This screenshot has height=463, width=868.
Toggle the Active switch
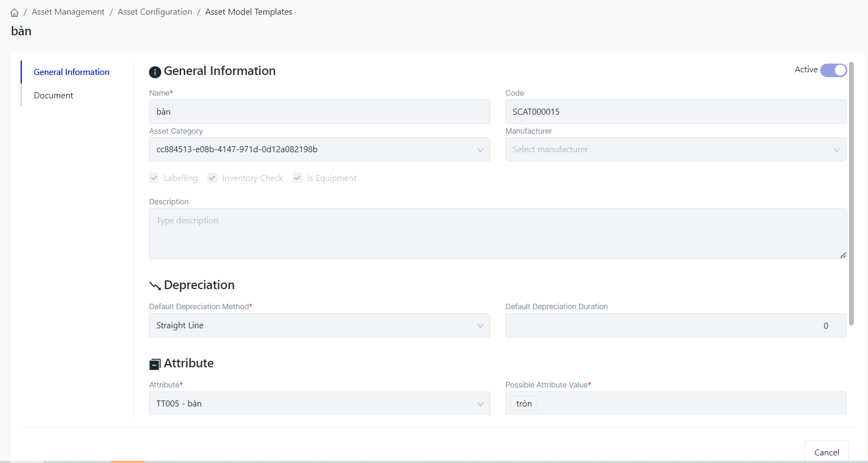pos(833,70)
